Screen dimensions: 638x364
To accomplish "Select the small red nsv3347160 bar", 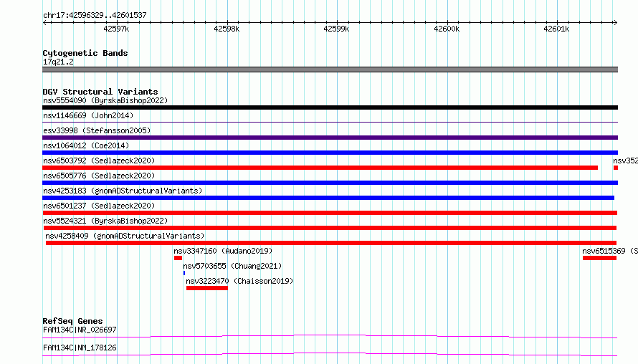I will 178,258.
